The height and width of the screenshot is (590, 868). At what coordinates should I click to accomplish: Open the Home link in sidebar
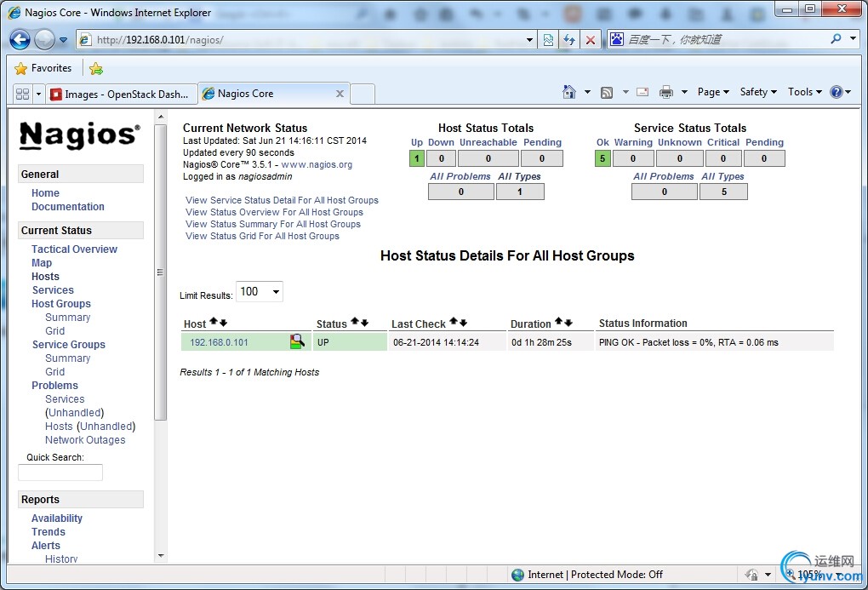[x=45, y=192]
